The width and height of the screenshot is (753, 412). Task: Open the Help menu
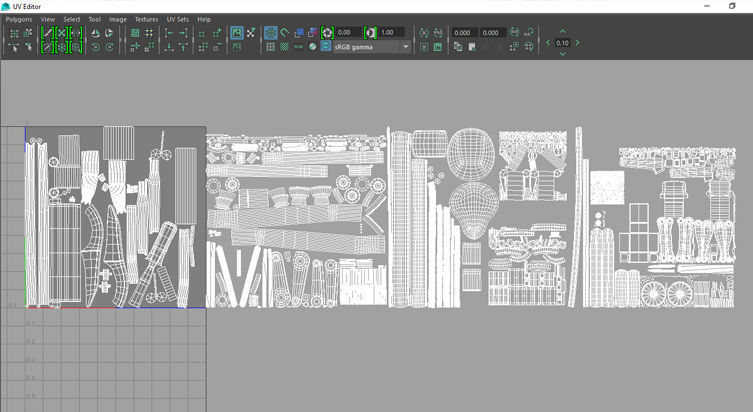click(x=204, y=19)
